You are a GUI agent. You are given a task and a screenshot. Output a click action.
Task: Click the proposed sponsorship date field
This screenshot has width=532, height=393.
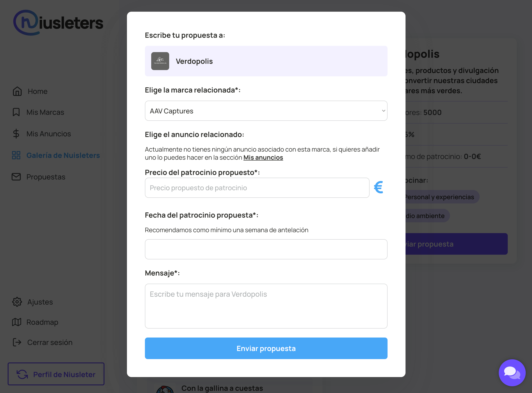pyautogui.click(x=266, y=249)
